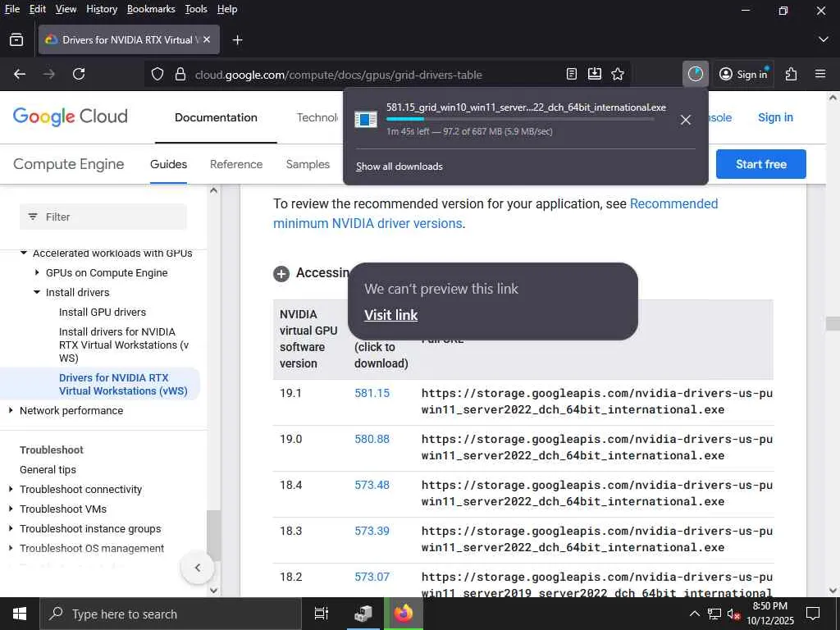
Task: Expand the Accessing section plus icon
Action: coord(281,274)
